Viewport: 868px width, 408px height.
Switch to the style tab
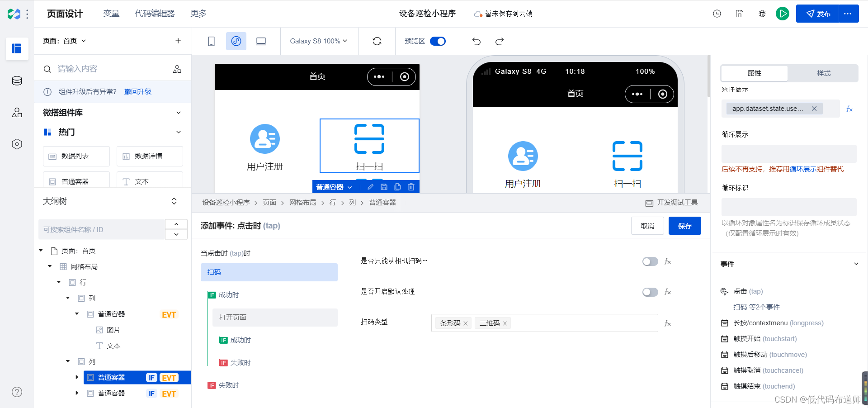pos(824,73)
